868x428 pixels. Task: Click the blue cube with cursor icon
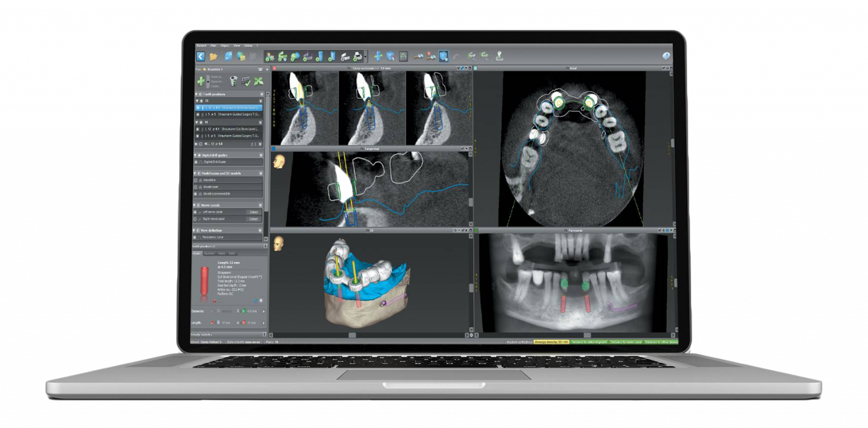coord(390,56)
